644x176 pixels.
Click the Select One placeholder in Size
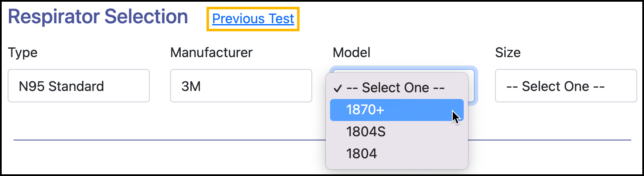(x=555, y=86)
